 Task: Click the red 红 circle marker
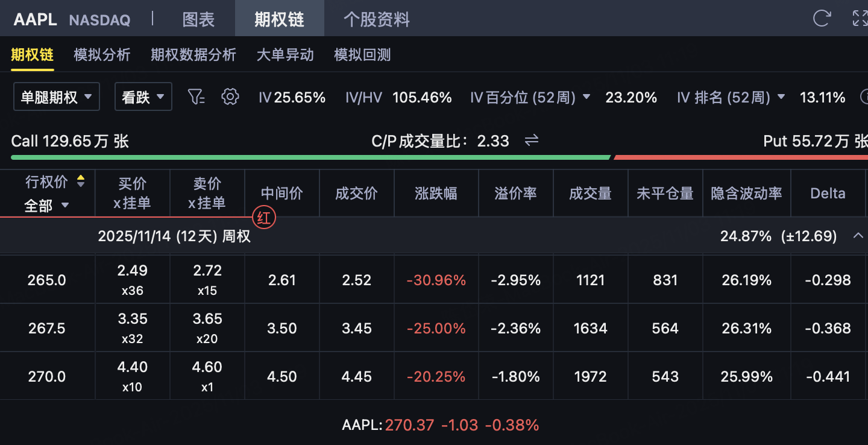coord(263,218)
